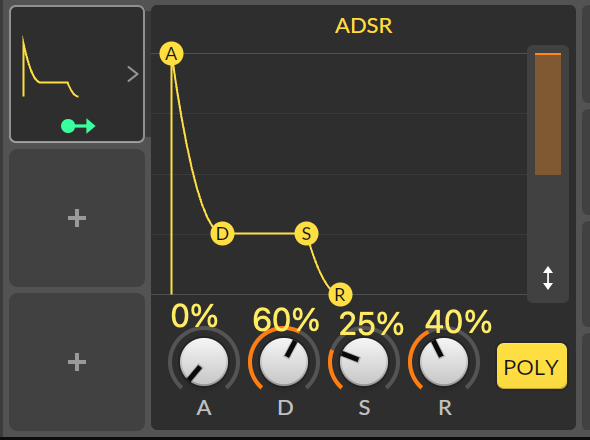Click the S sustain node on envelope
Image resolution: width=590 pixels, height=440 pixels.
(306, 234)
